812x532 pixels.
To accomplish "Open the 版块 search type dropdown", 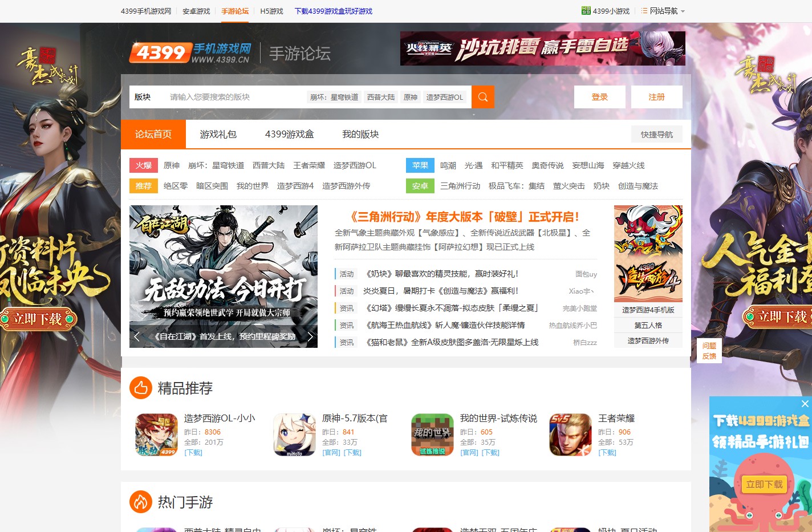I will pos(143,97).
